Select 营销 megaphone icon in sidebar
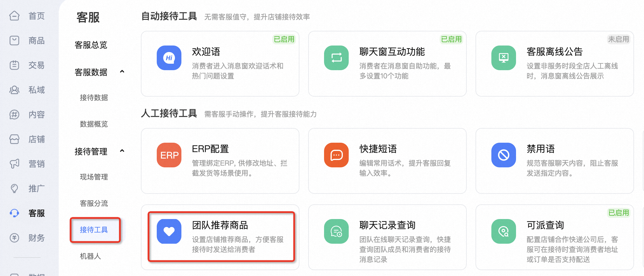This screenshot has height=276, width=644. [x=14, y=164]
